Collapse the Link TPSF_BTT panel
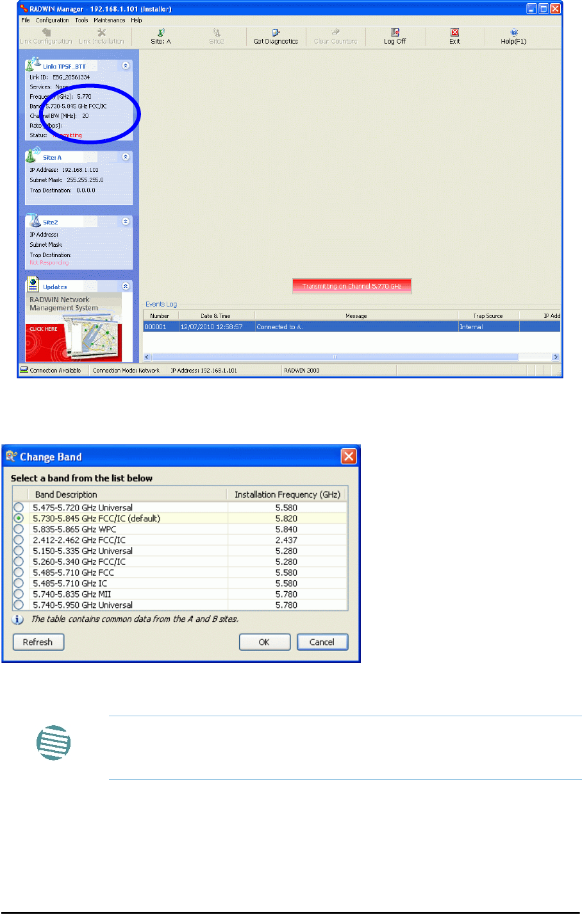Viewport: 582px width, 924px height. click(x=126, y=65)
